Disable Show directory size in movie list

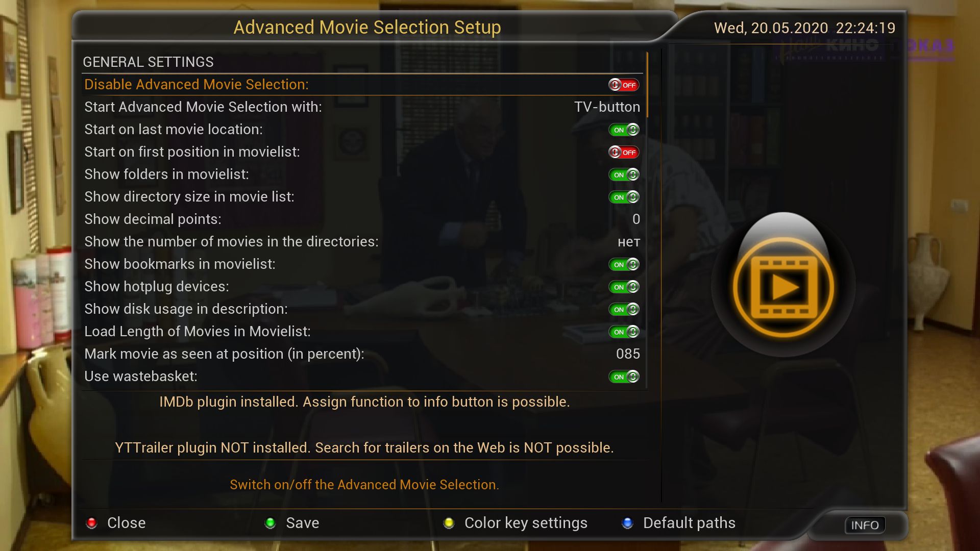624,197
